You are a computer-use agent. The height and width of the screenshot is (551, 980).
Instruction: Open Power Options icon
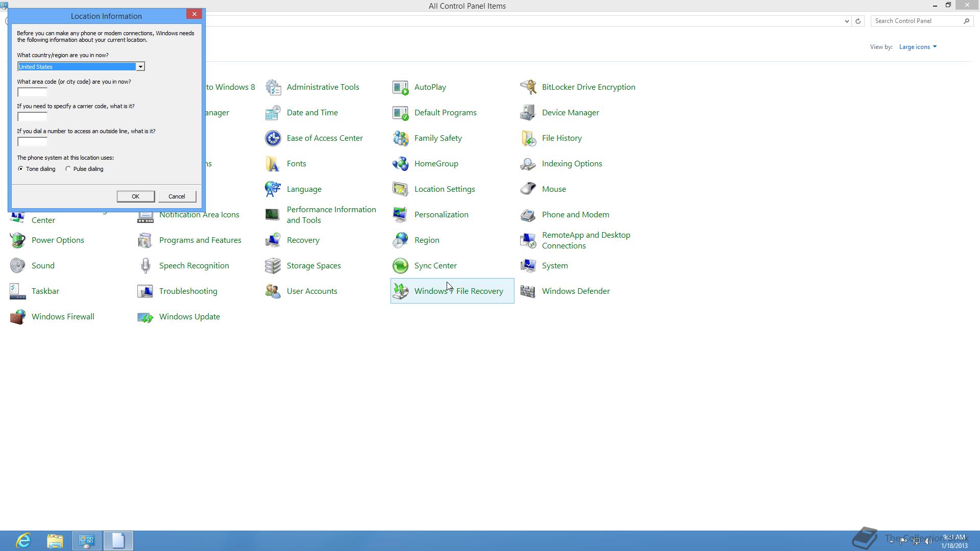pyautogui.click(x=18, y=240)
